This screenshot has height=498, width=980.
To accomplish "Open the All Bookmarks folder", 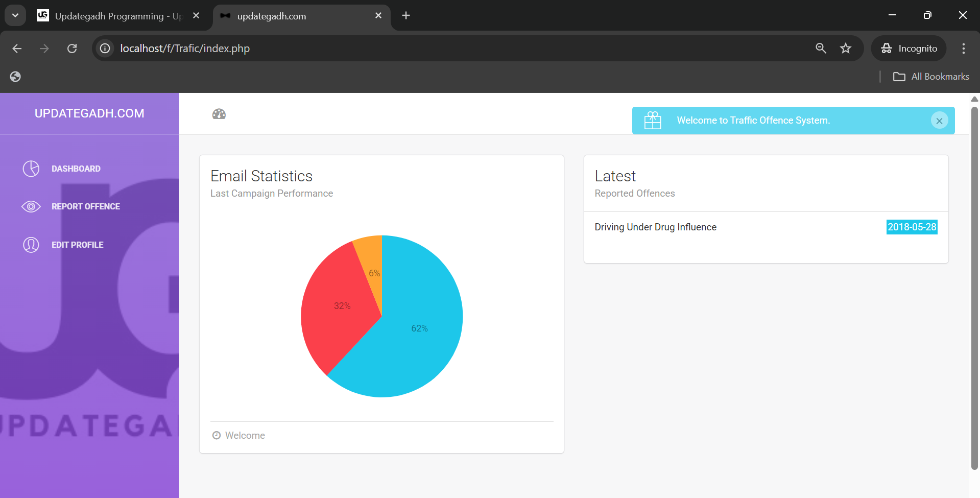I will 931,77.
